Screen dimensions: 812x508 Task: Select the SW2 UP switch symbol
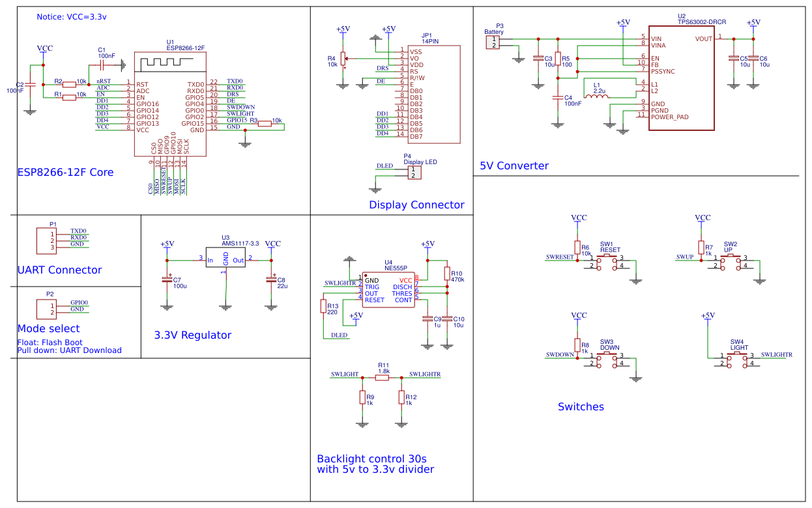[731, 262]
